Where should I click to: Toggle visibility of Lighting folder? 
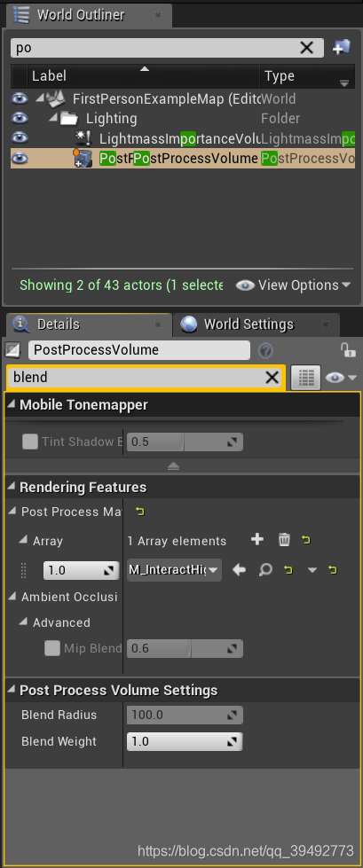[20, 118]
